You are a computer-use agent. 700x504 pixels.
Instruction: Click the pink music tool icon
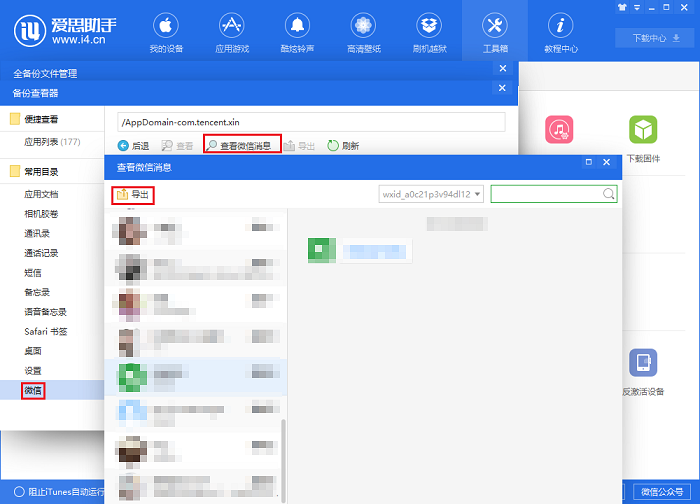tap(559, 129)
